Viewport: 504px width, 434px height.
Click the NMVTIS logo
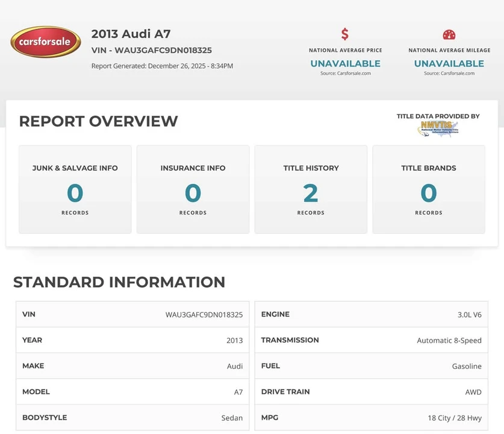tap(438, 128)
